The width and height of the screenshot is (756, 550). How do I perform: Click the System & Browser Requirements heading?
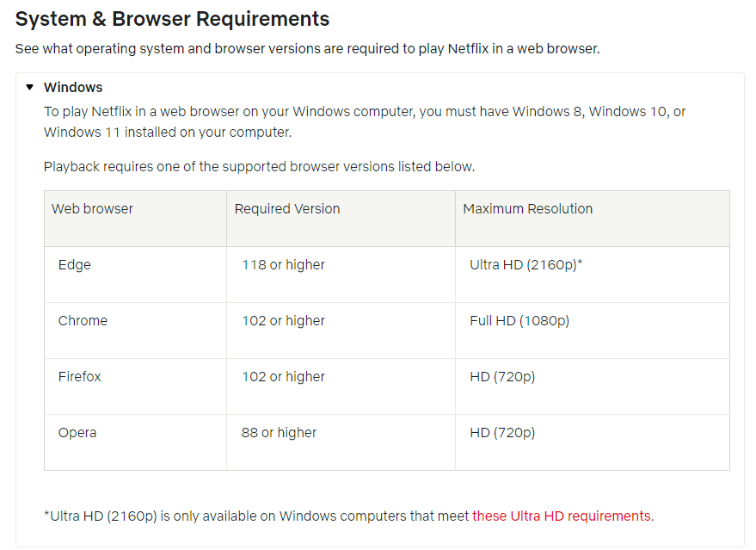point(172,18)
